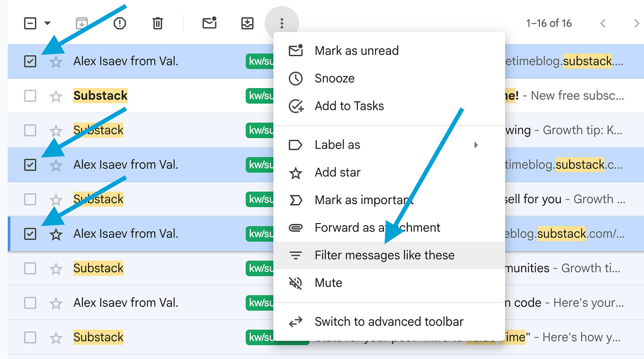Click the Mark as unread envelope toolbar icon

(x=209, y=23)
